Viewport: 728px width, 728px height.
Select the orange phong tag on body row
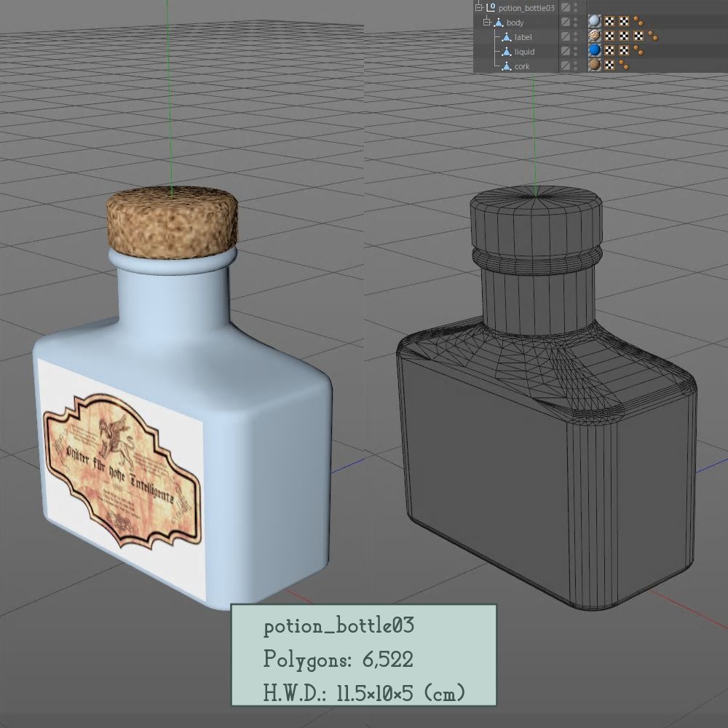click(x=639, y=21)
